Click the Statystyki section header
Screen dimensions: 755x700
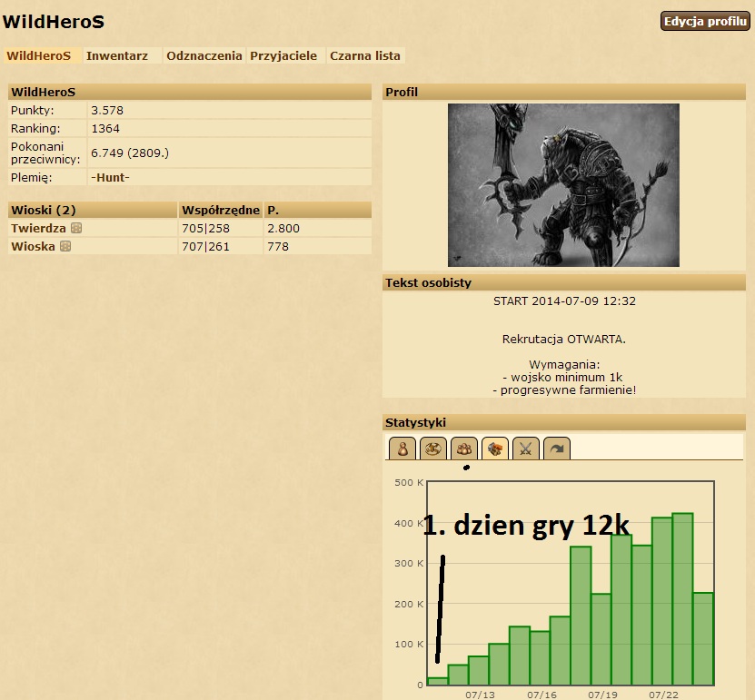coord(564,422)
